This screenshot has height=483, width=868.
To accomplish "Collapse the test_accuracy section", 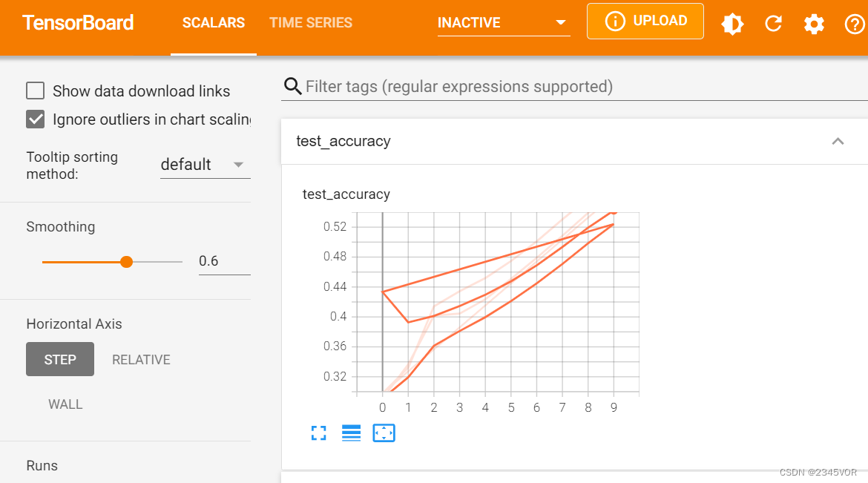I will pos(838,141).
